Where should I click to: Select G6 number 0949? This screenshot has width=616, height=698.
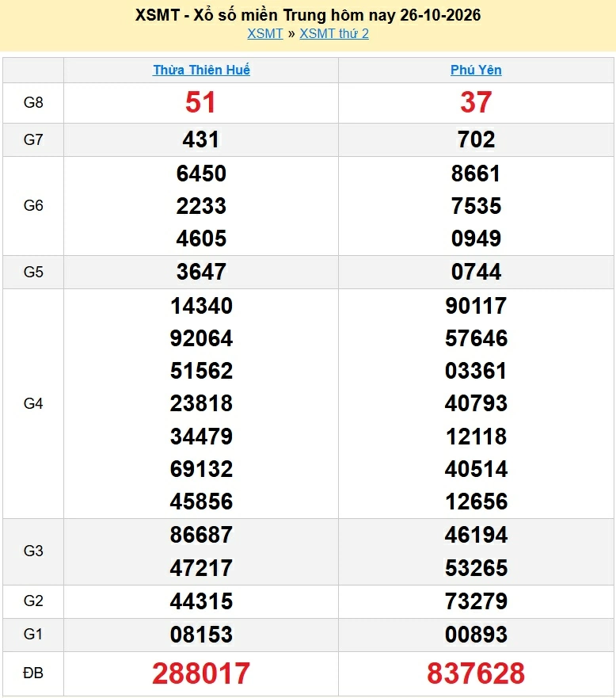coord(476,238)
